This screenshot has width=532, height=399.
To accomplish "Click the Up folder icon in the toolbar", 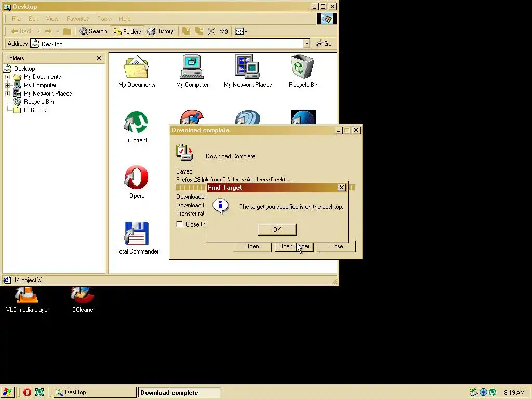I will tap(67, 31).
